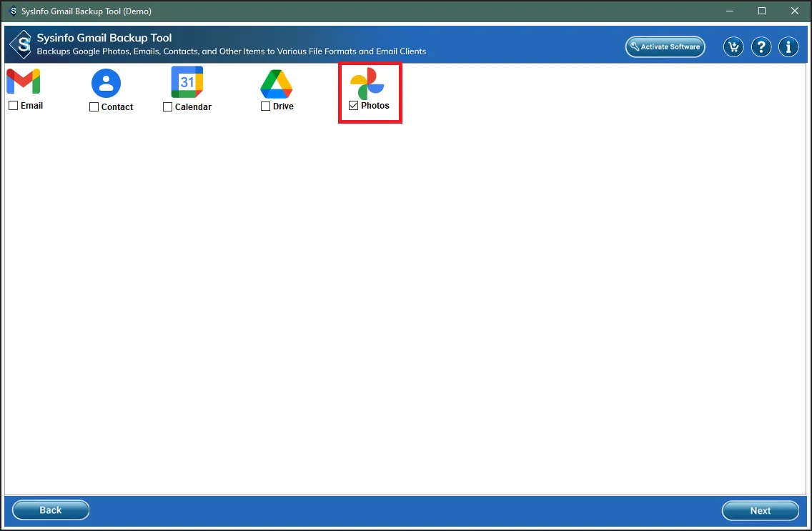
Task: Open the question mark help icon
Action: click(x=761, y=47)
